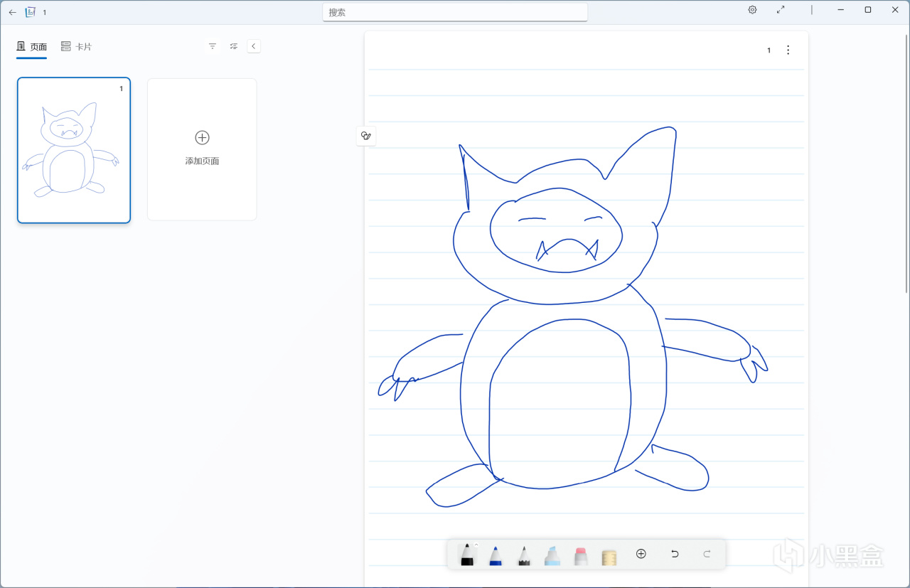Select the pink eraser tool
The image size is (910, 588).
581,555
